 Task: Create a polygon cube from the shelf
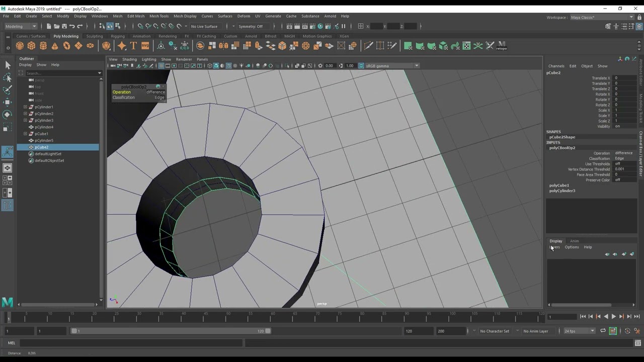31,46
